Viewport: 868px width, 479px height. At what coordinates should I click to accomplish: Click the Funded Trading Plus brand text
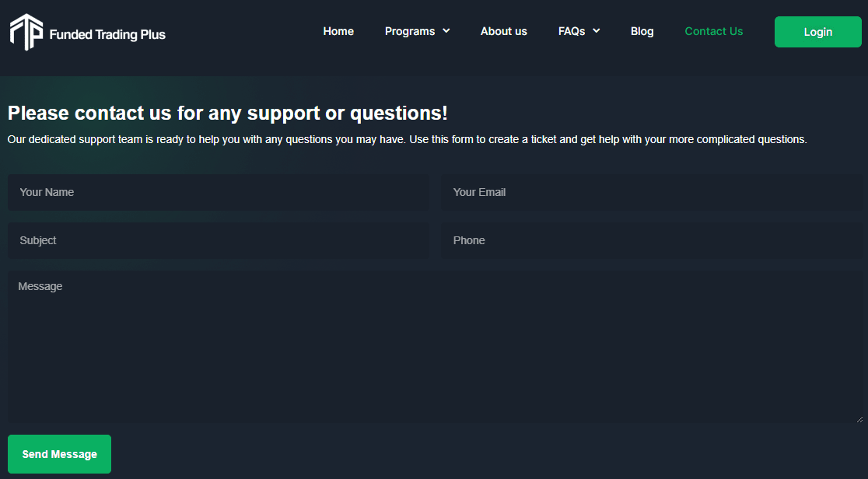tap(107, 34)
